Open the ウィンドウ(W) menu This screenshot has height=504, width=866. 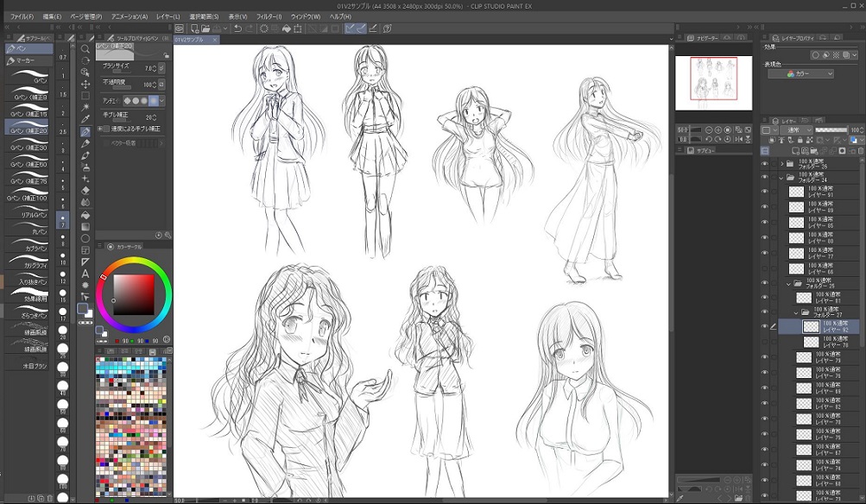point(305,17)
